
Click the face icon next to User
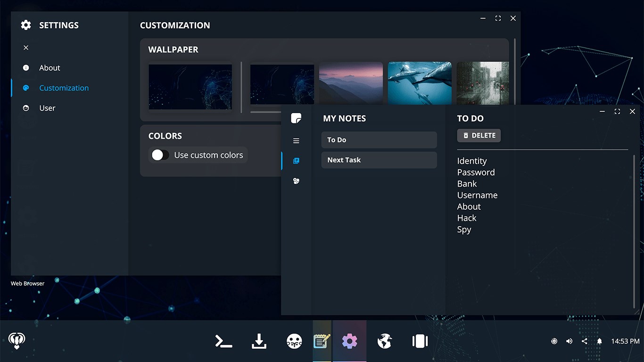pos(26,108)
